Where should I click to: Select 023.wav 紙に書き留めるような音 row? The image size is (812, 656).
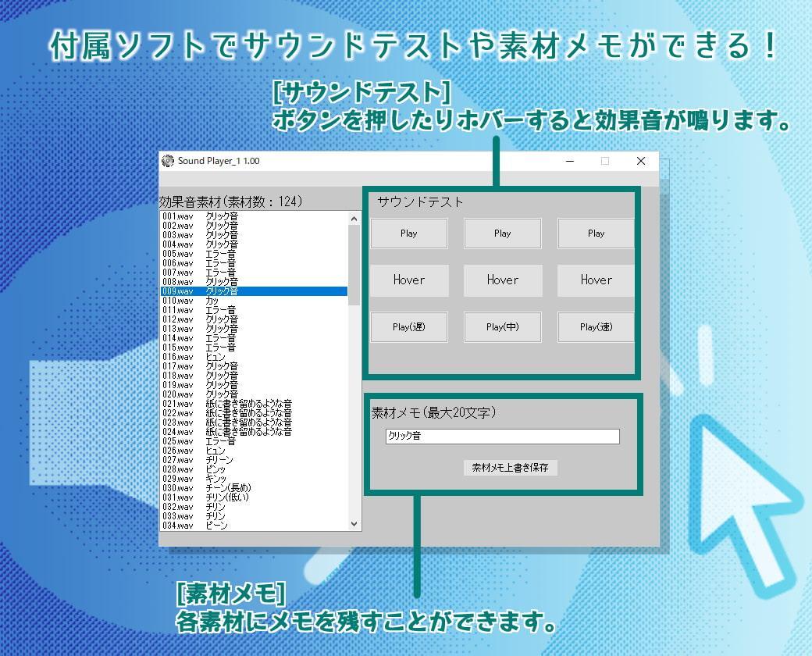[x=254, y=422]
